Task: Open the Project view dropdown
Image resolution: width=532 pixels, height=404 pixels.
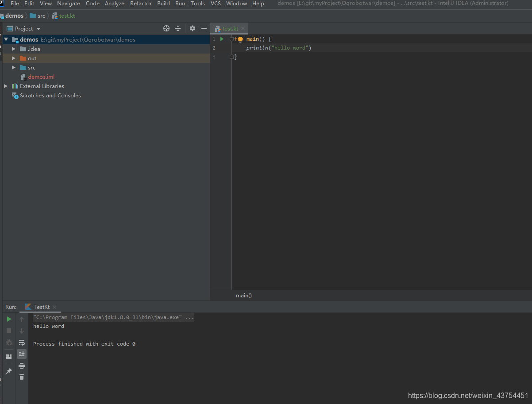Action: pos(27,29)
